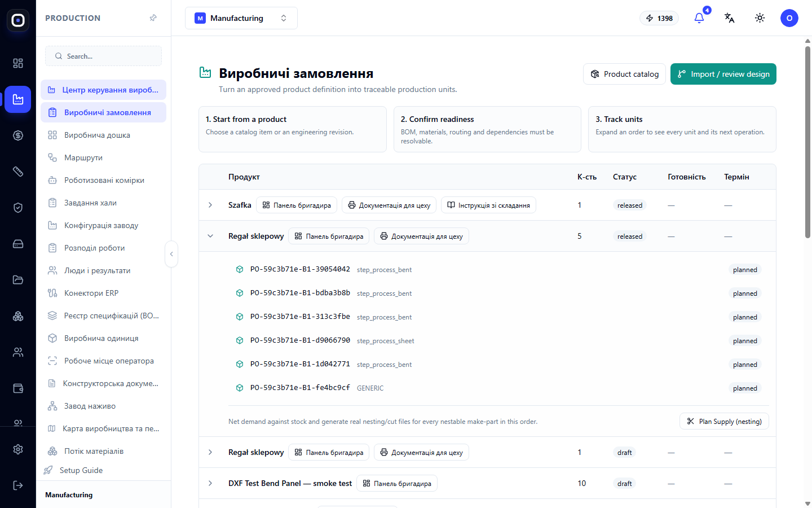Screen dimensions: 812x508
Task: Toggle the sidebar pin next to PRODUCTION
Action: [x=153, y=18]
